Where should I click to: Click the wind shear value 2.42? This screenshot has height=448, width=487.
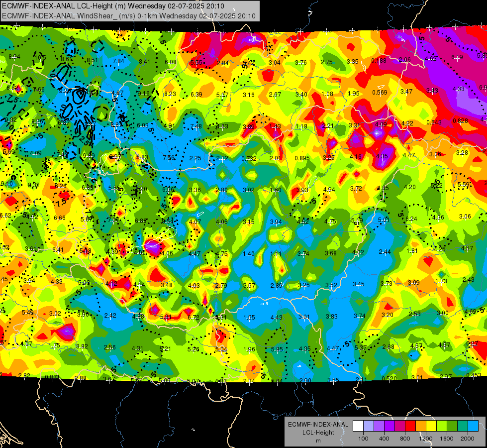tap(110, 315)
